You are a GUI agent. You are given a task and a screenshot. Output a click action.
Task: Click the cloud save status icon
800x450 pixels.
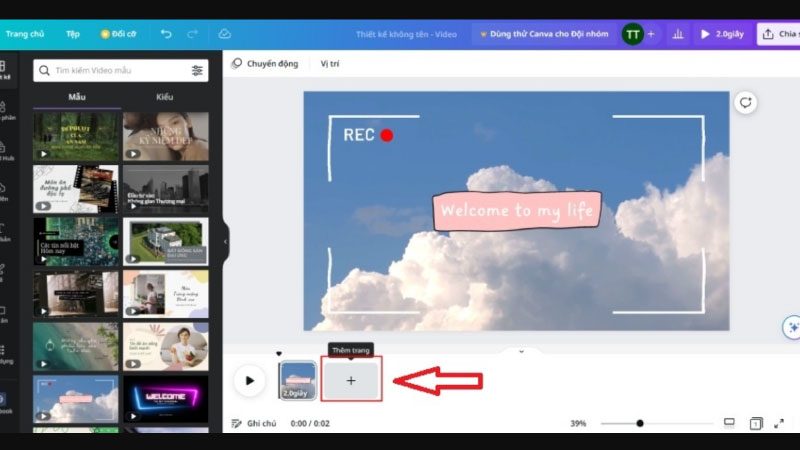pyautogui.click(x=224, y=34)
